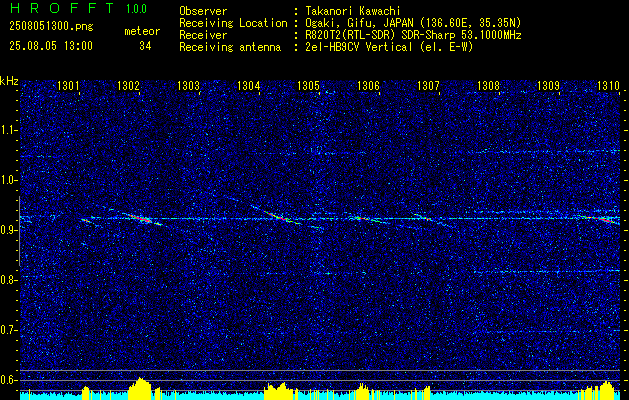Click the gray vertical bar beside 0.9 kHz
629x400 pixels.
[19, 231]
